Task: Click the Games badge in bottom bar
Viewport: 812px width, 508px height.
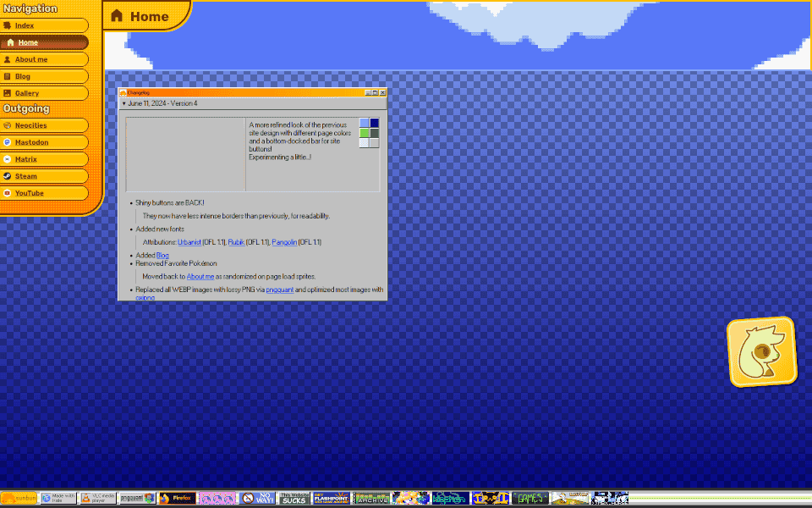Action: [x=529, y=499]
